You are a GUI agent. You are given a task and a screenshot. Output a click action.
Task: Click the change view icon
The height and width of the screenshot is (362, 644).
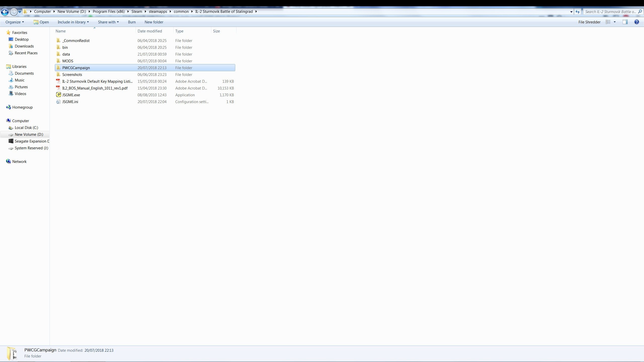pos(608,22)
